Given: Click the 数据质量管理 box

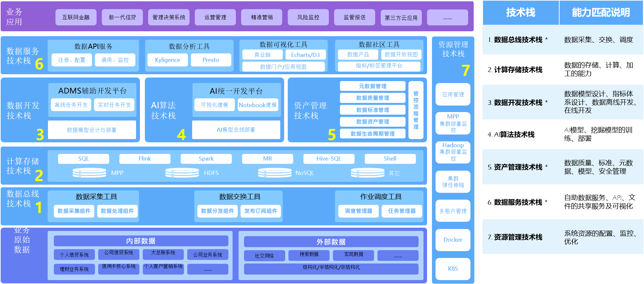Looking at the screenshot, I should coord(373,98).
